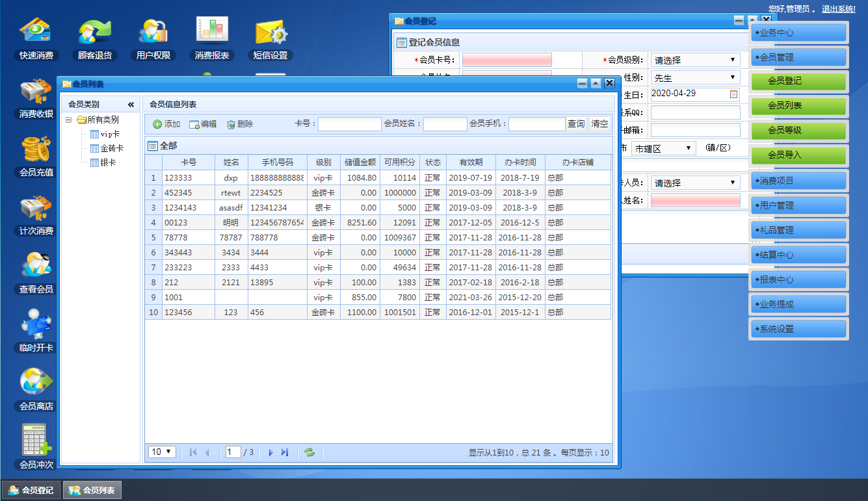Collapse the 会员类别 side panel
The image size is (868, 501).
pos(131,104)
